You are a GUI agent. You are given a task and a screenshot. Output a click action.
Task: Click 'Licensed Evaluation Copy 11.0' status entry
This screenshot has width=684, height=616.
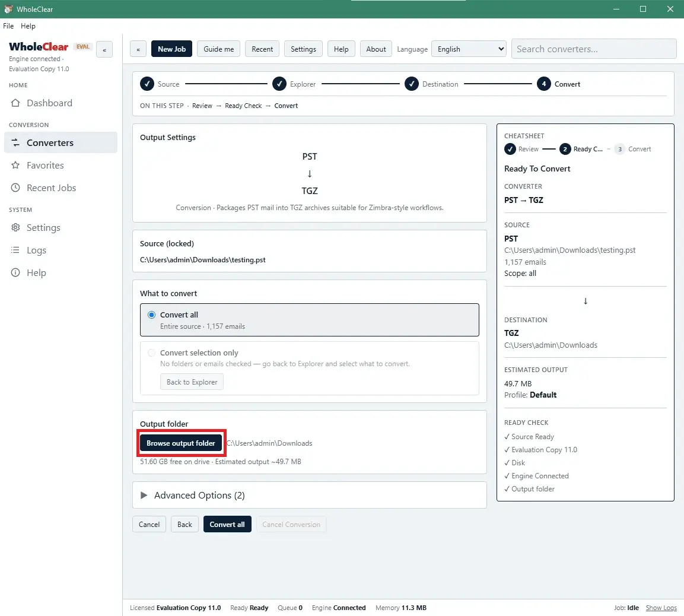point(176,608)
